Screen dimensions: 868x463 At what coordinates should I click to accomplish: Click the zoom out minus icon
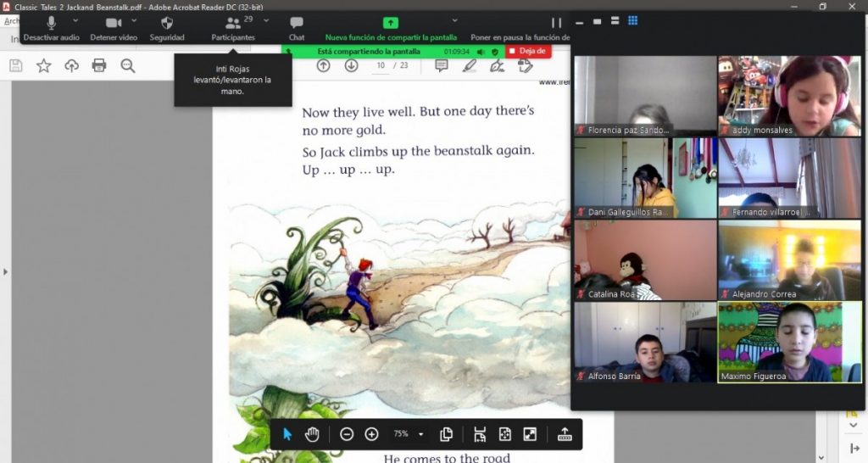[347, 434]
